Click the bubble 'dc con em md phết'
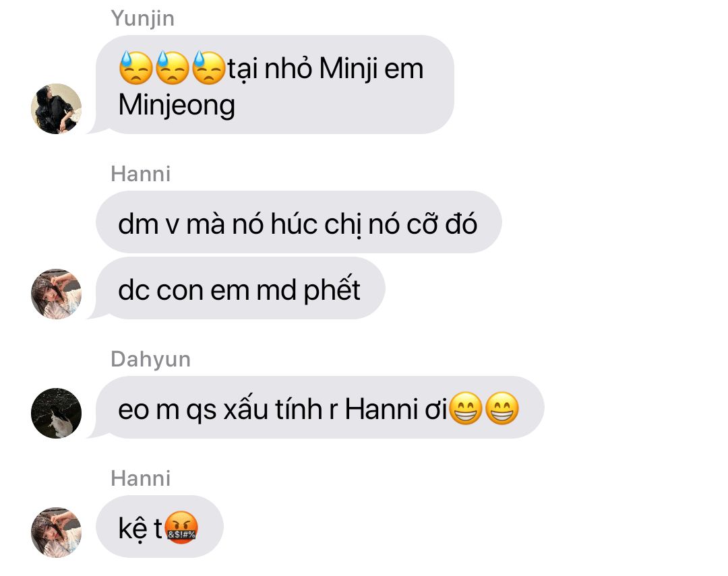728x576 pixels. (x=241, y=288)
